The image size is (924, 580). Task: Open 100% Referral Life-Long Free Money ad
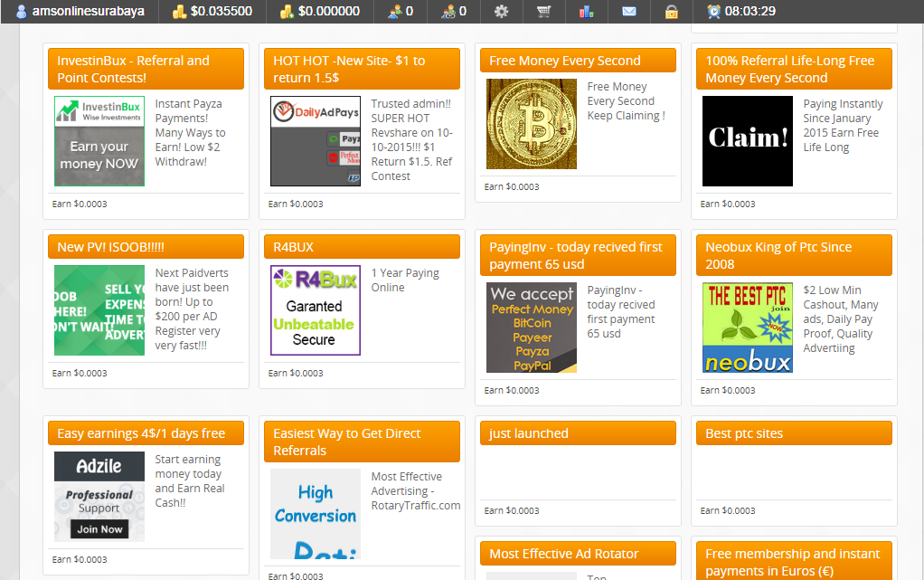[x=795, y=69]
